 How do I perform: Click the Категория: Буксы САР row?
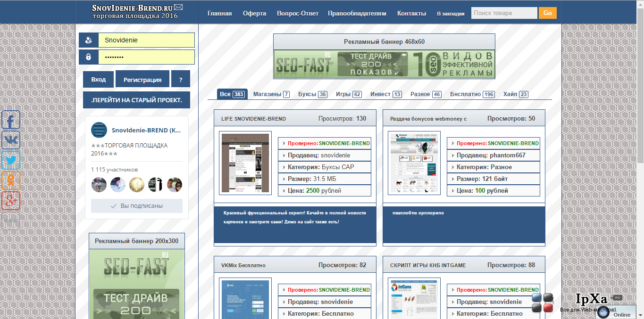click(x=325, y=167)
